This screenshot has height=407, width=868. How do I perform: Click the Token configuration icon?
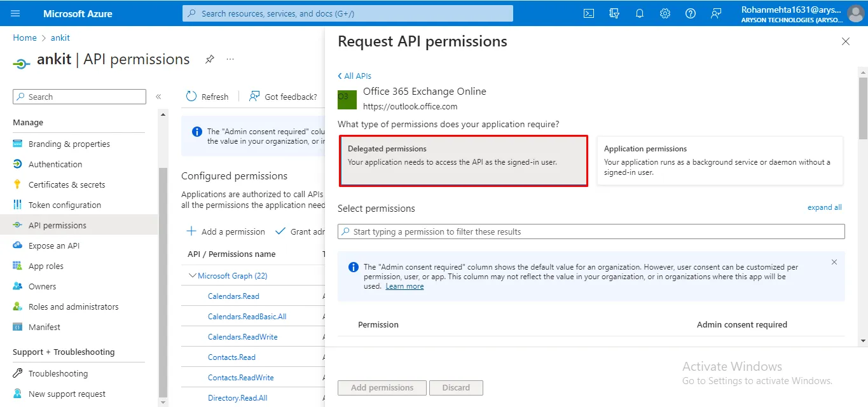(18, 205)
